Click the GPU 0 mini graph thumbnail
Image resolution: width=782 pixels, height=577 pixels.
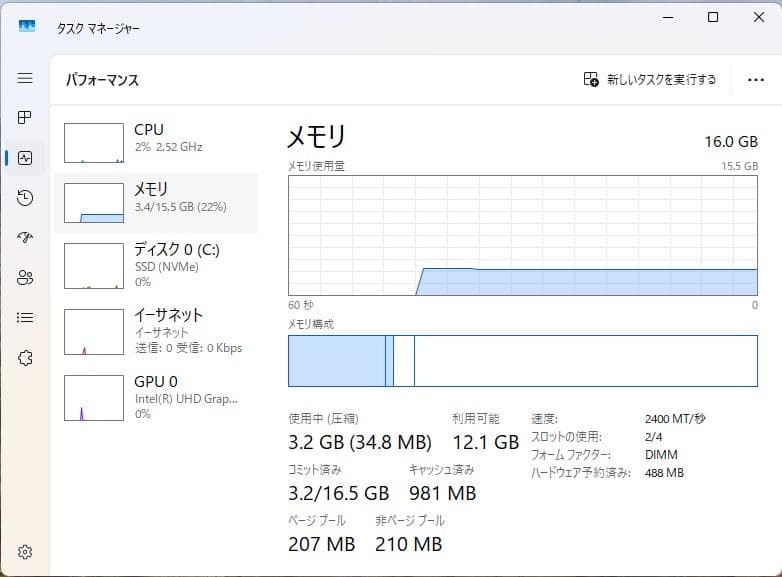point(94,397)
